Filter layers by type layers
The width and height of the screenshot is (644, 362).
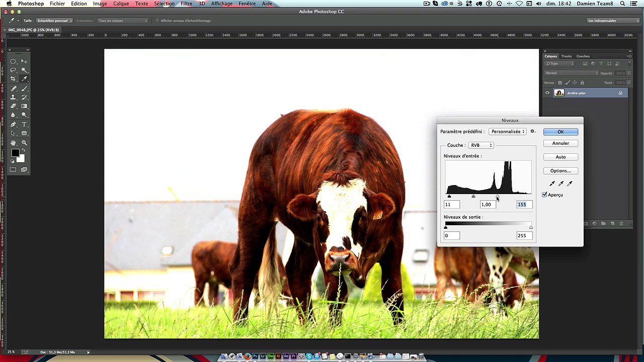(601, 63)
